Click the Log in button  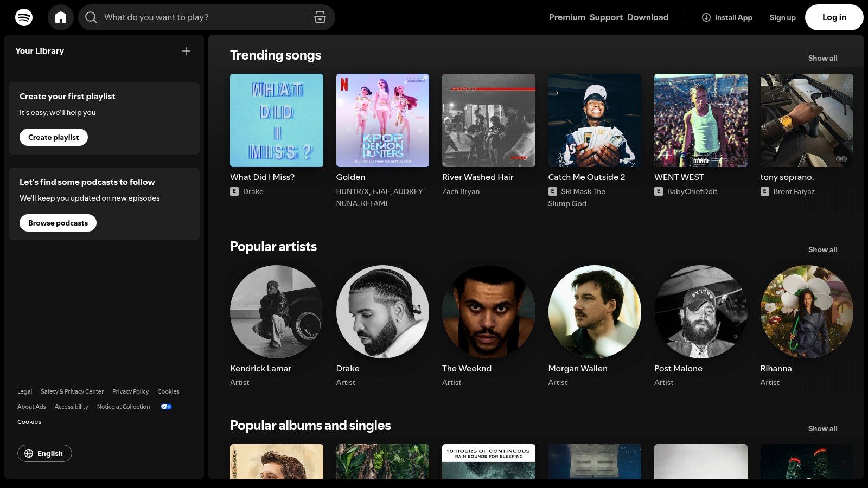click(834, 17)
